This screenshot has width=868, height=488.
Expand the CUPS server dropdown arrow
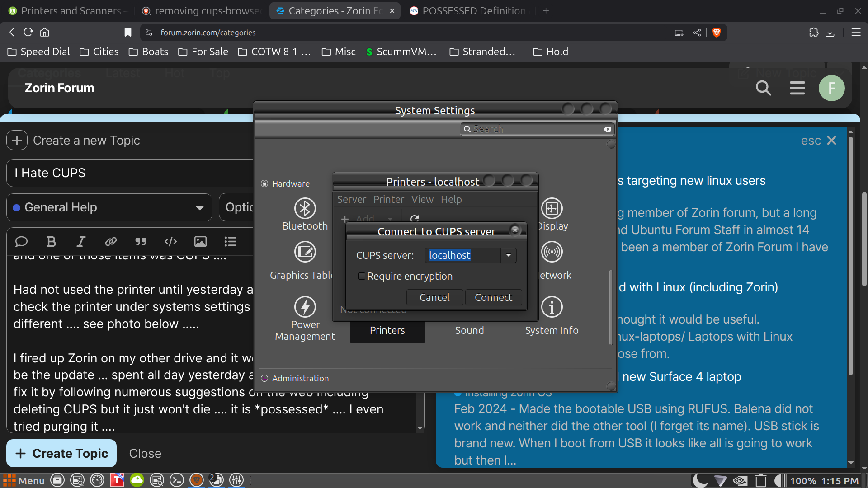click(x=509, y=255)
